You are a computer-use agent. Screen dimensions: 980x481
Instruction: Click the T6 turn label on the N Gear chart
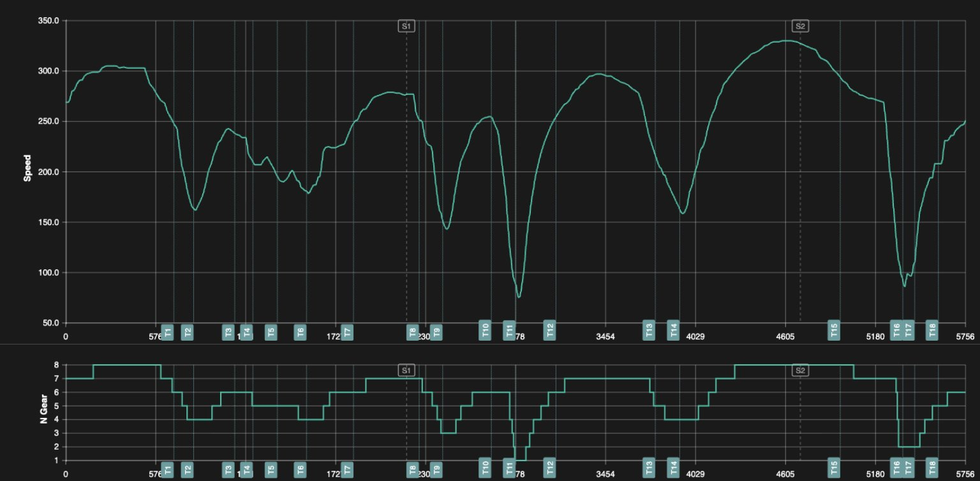point(300,470)
